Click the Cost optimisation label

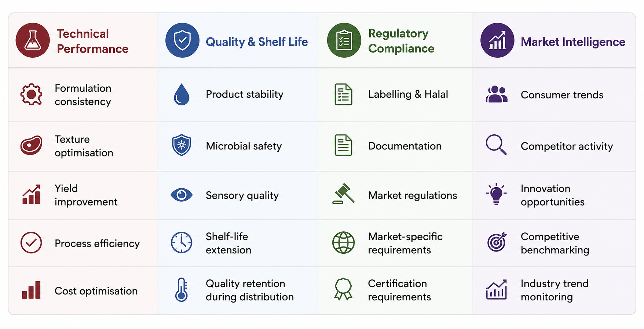coord(96,291)
